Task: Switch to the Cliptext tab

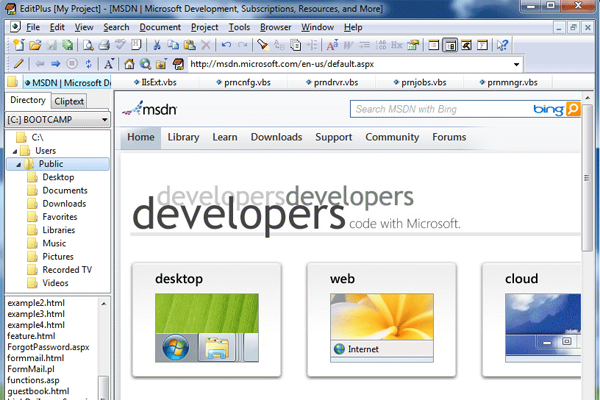Action: (69, 101)
